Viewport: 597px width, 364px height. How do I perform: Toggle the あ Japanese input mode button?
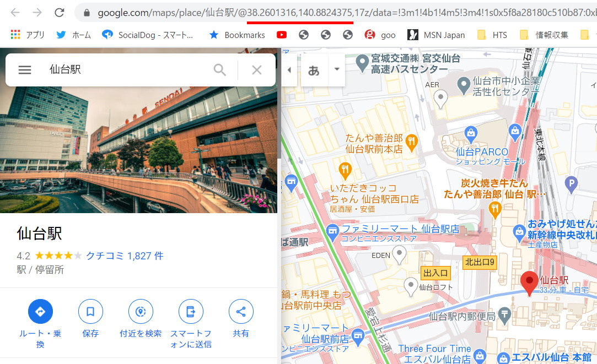[x=314, y=70]
